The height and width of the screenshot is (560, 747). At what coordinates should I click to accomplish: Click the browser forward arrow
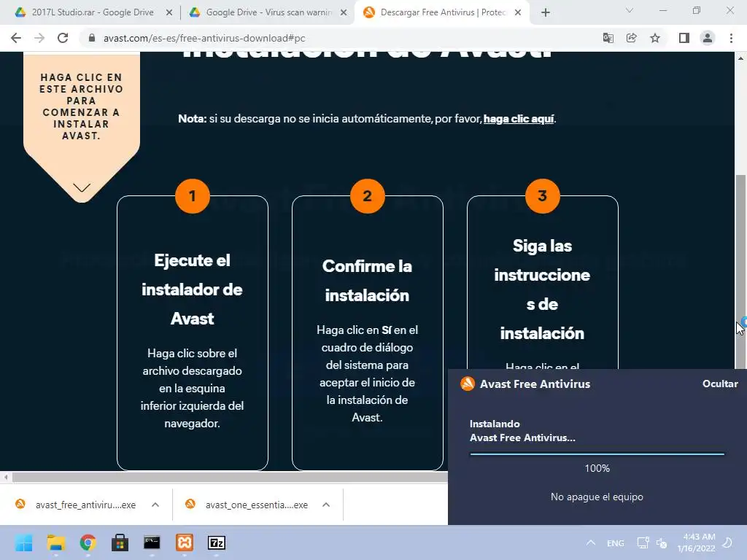39,38
